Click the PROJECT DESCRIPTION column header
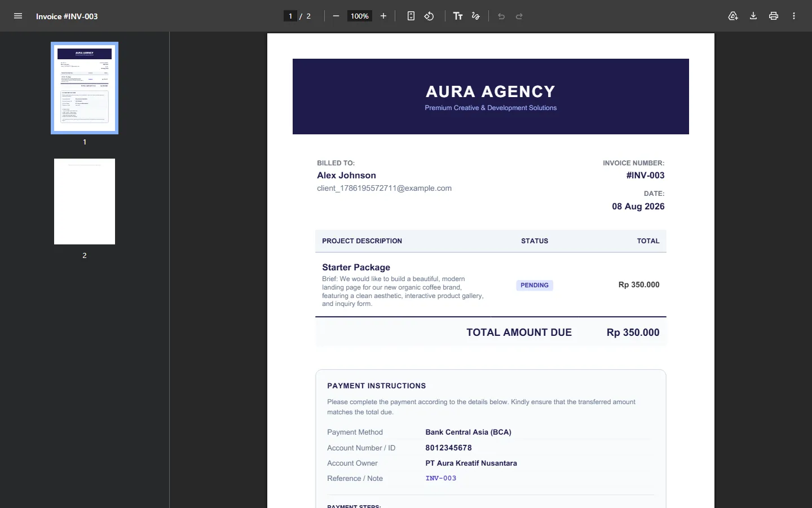The width and height of the screenshot is (812, 508). (362, 241)
